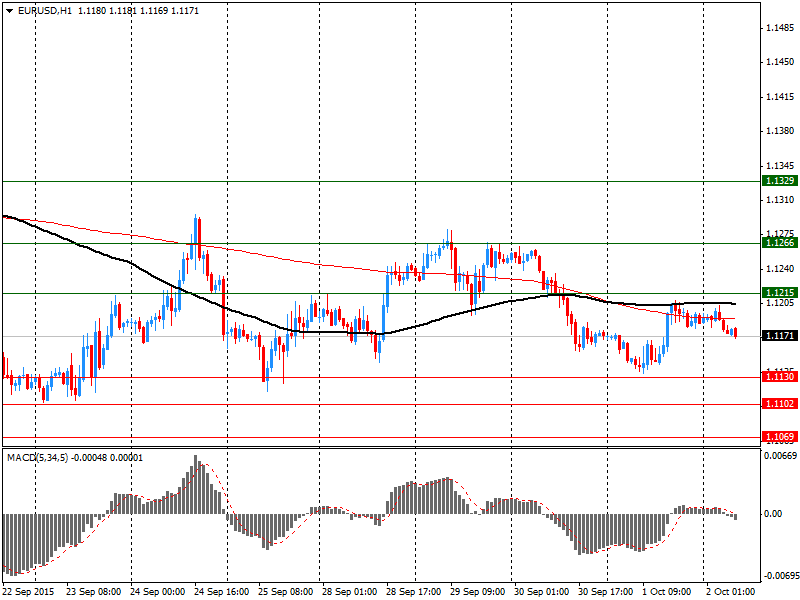Click the 1.1130 red support level label
The height and width of the screenshot is (600, 800).
point(780,377)
